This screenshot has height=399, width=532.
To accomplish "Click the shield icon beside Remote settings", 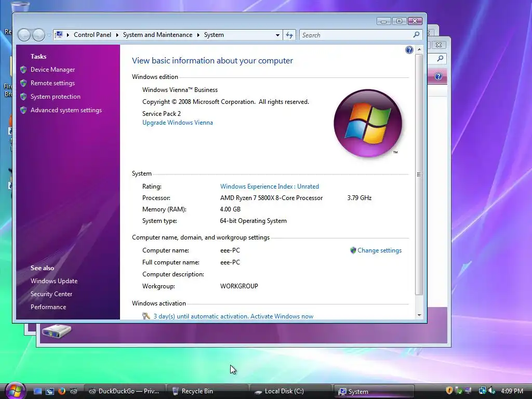I will pyautogui.click(x=23, y=83).
